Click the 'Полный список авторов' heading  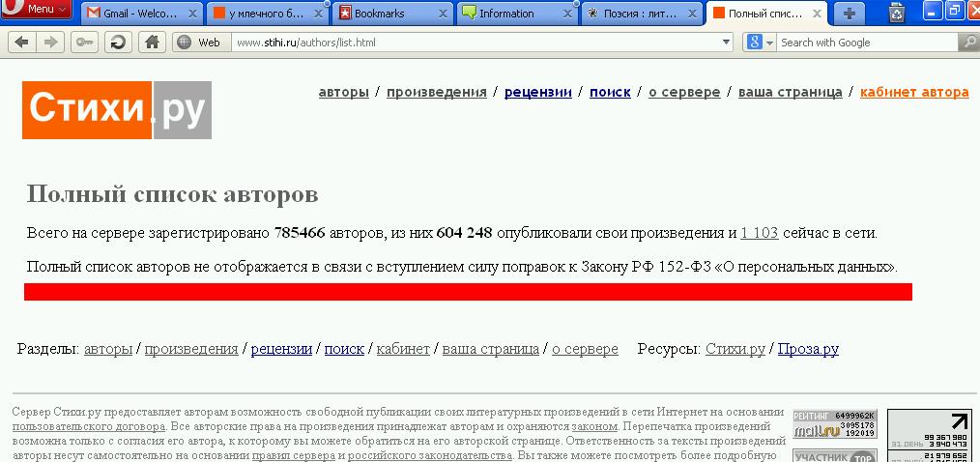(172, 194)
